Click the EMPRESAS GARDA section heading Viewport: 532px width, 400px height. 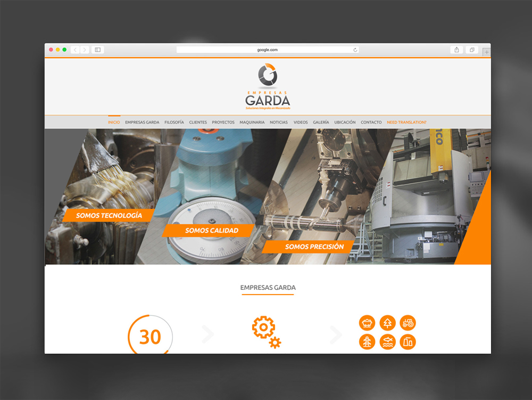268,288
